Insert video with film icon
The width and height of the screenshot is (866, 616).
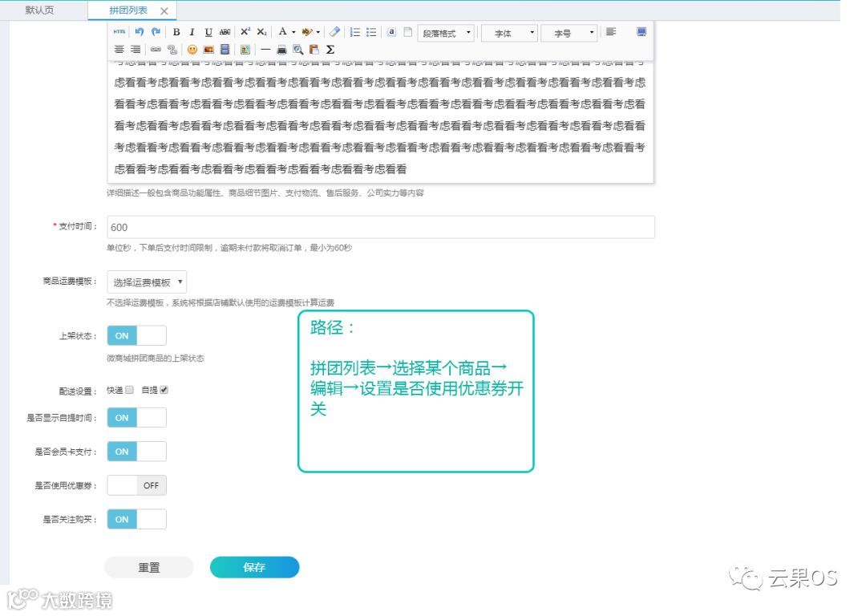point(225,50)
